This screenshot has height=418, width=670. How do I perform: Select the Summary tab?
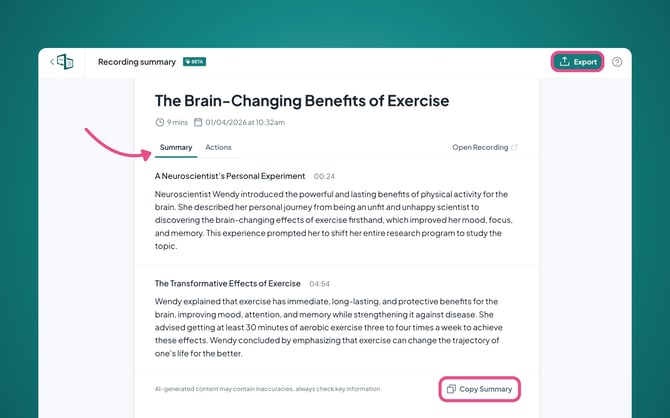pos(176,148)
